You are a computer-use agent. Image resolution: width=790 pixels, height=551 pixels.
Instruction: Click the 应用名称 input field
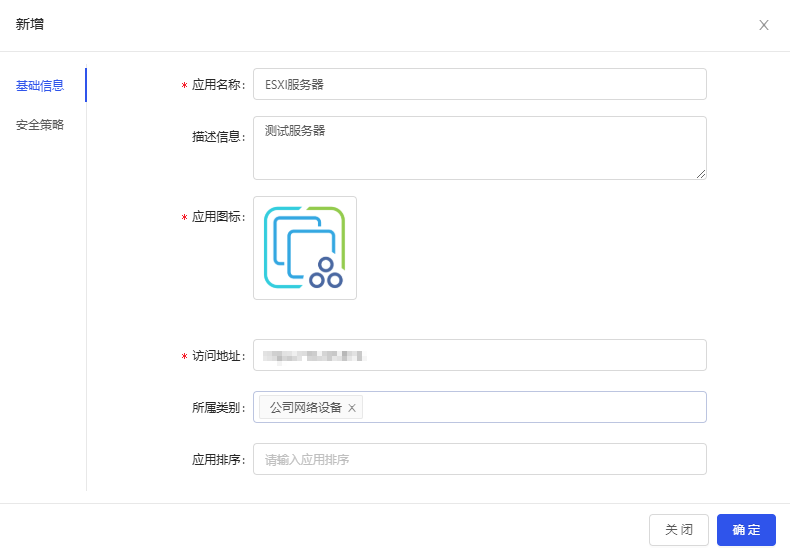pos(480,84)
